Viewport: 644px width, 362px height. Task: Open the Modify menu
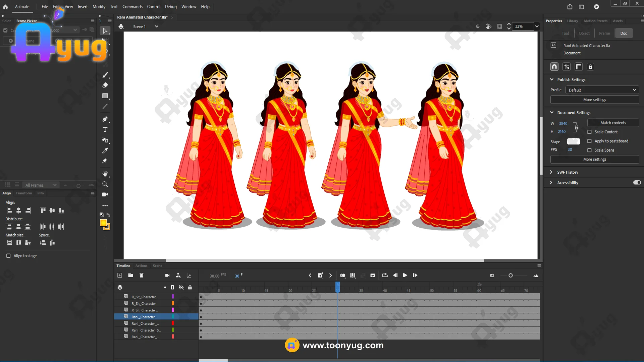[99, 7]
